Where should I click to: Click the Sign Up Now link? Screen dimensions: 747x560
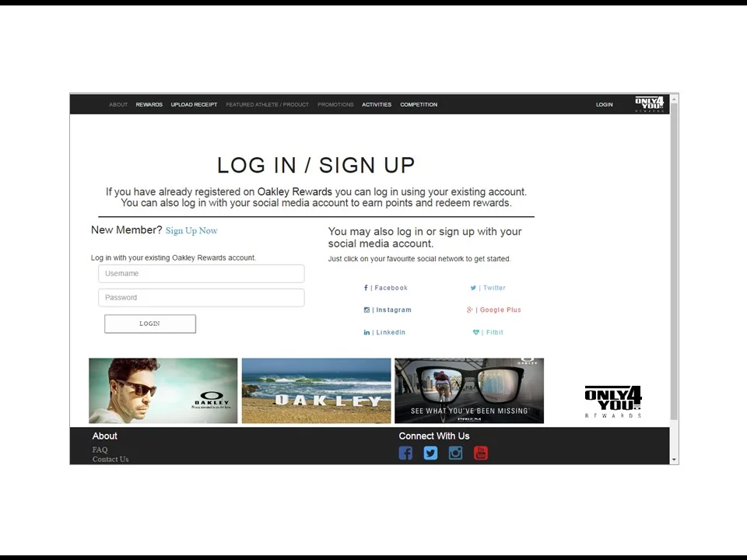click(191, 230)
